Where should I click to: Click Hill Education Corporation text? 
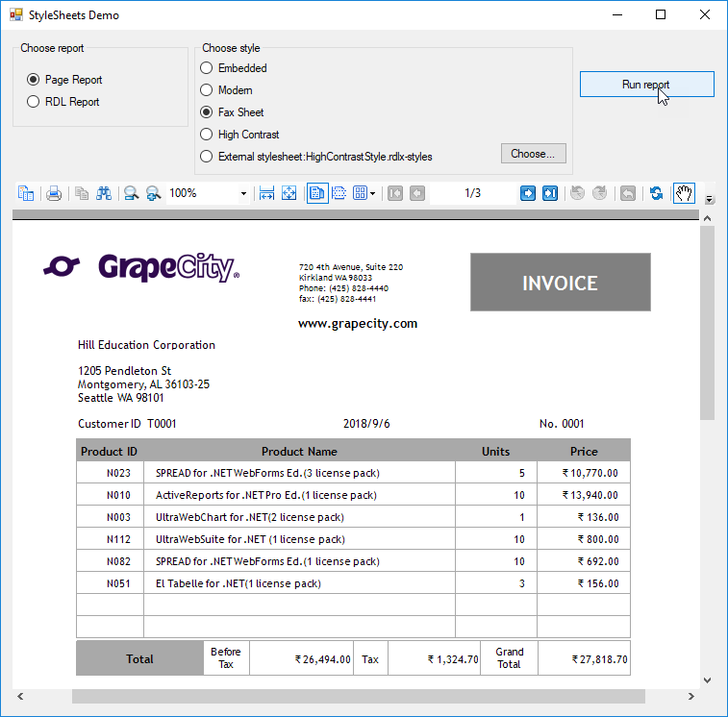[146, 345]
